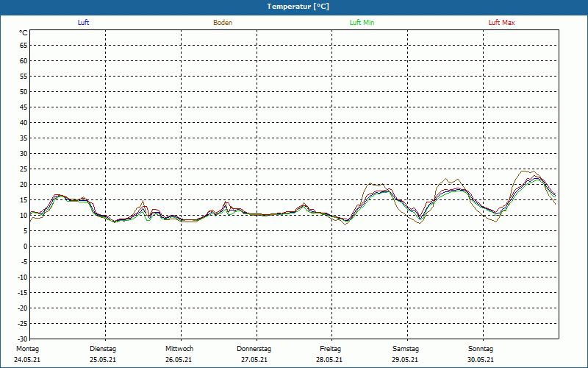Click the 26.05.21 date label
This screenshot has width=588, height=368.
[x=179, y=360]
